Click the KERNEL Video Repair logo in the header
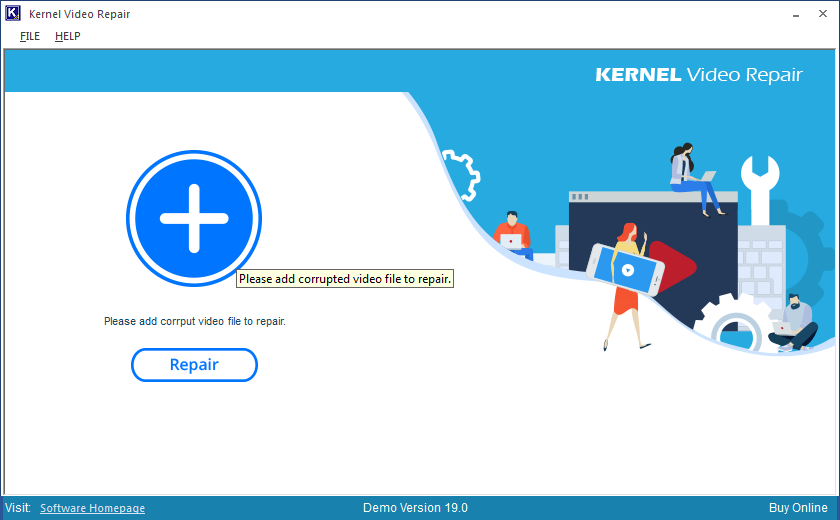The image size is (840, 520). tap(698, 75)
